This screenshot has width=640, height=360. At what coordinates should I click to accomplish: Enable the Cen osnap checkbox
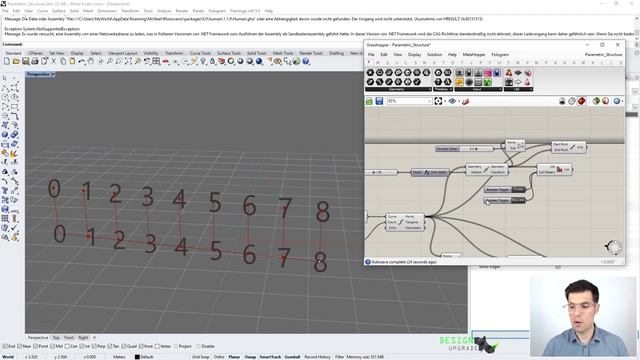click(x=67, y=346)
